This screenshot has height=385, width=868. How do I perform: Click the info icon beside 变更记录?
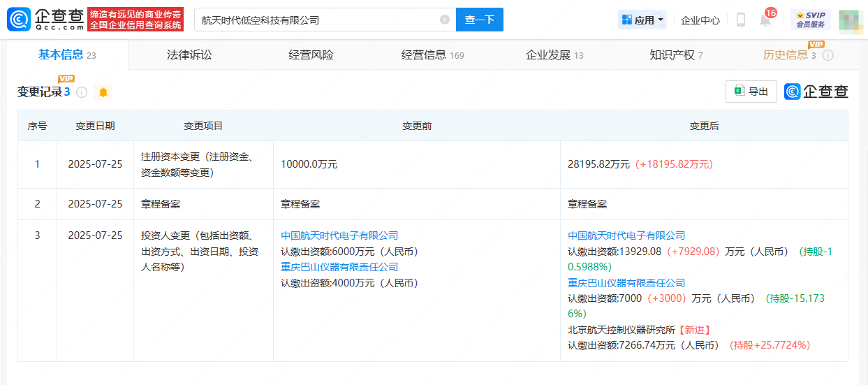(x=82, y=92)
